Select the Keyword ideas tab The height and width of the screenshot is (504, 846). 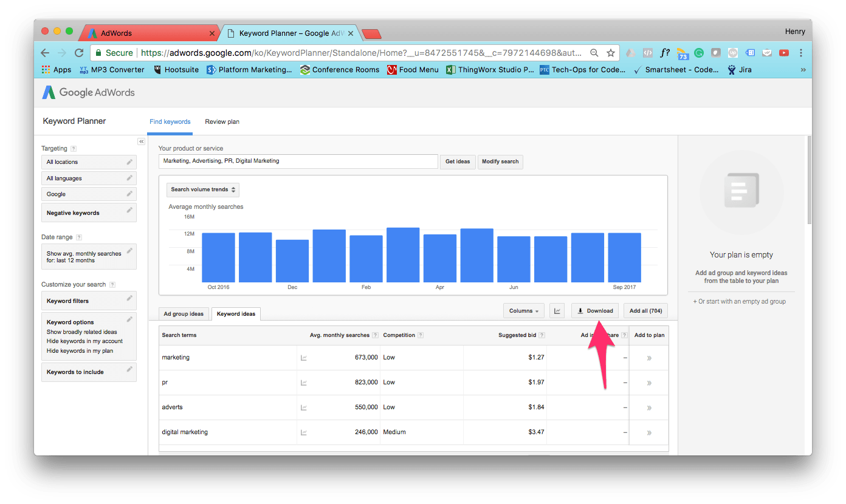pos(236,314)
